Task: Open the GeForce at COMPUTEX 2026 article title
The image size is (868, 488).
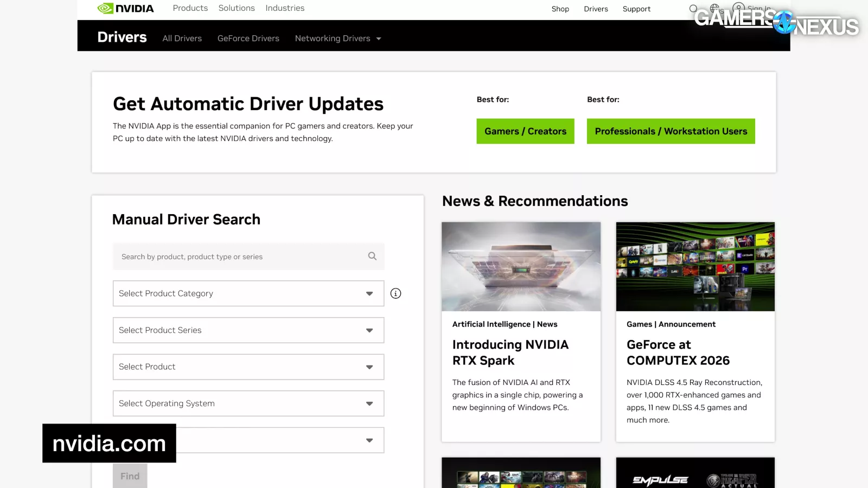Action: point(678,352)
